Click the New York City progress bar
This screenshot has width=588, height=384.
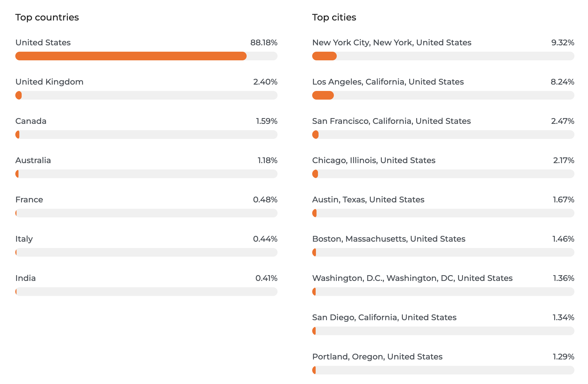pos(443,56)
